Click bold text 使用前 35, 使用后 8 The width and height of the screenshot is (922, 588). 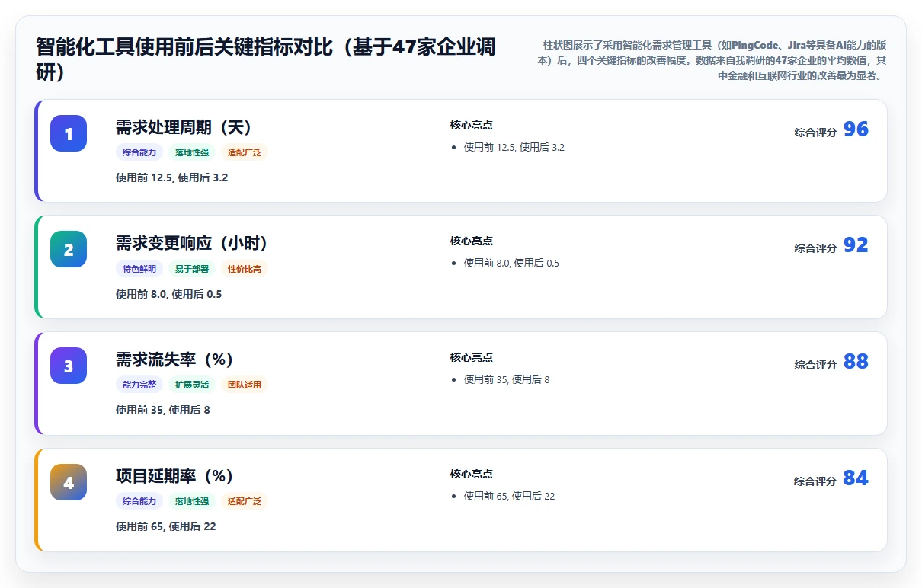tap(163, 410)
